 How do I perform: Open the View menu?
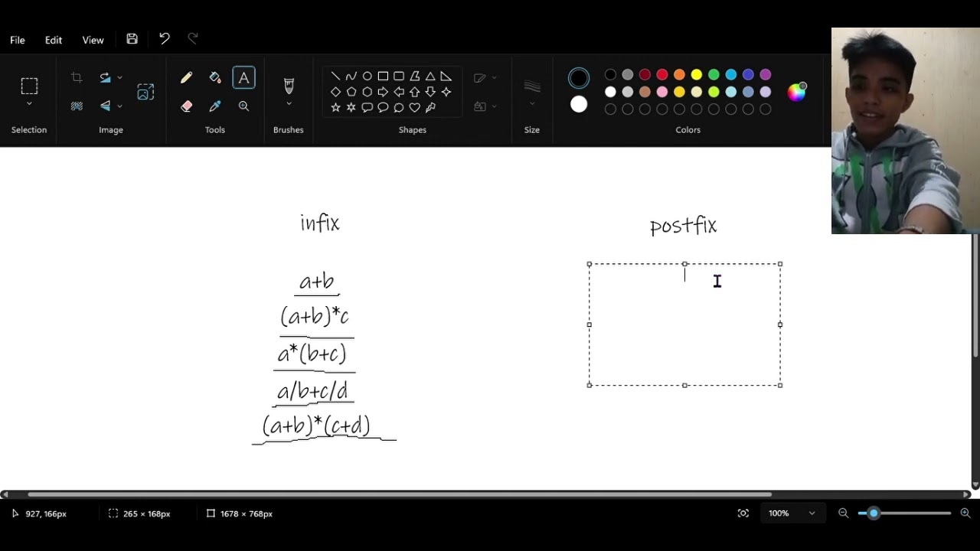point(93,40)
